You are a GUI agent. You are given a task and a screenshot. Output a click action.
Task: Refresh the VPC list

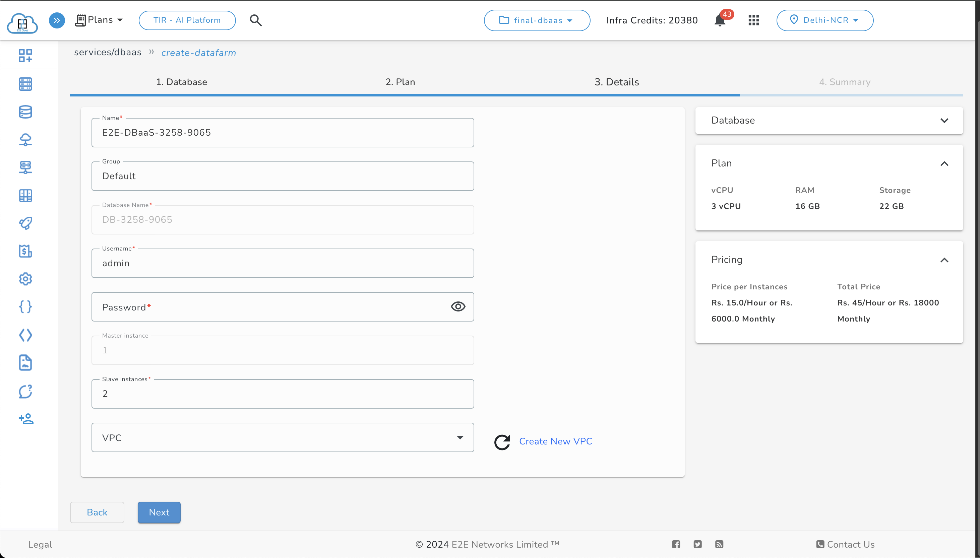click(x=502, y=442)
